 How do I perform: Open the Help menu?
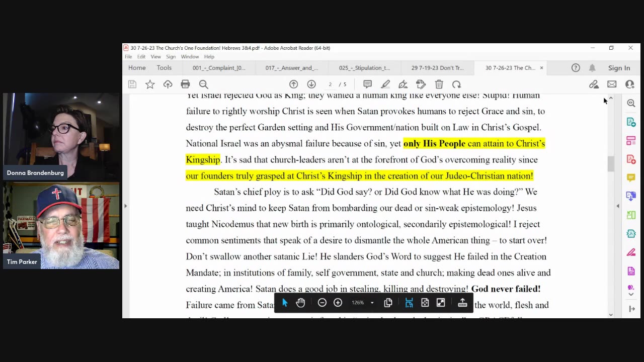click(x=209, y=57)
